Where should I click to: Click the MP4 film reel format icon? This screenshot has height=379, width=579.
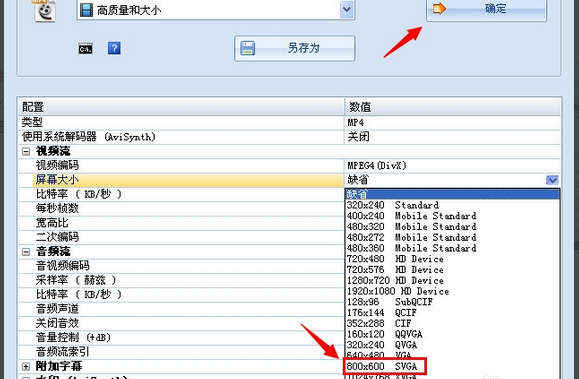[x=45, y=11]
